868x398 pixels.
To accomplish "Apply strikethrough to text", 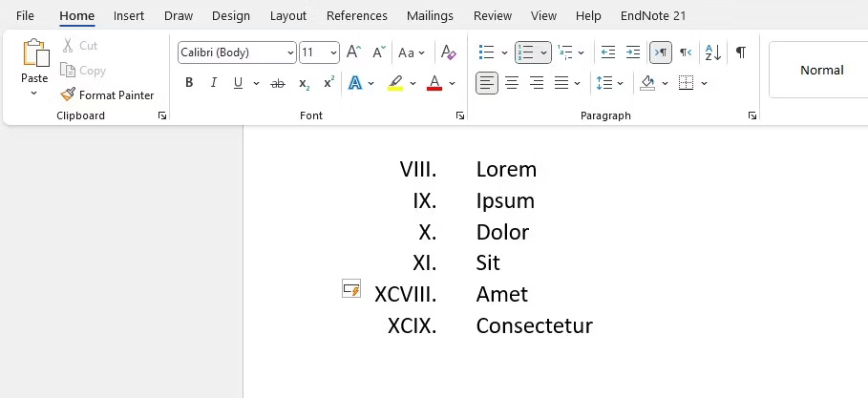I will click(x=277, y=84).
